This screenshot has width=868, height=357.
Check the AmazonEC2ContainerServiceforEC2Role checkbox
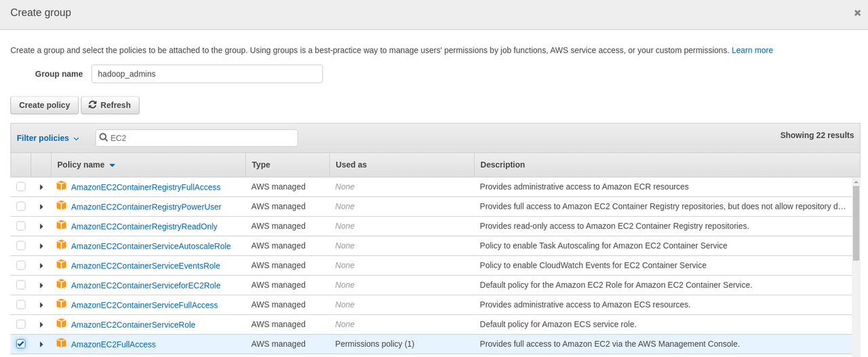[x=21, y=285]
